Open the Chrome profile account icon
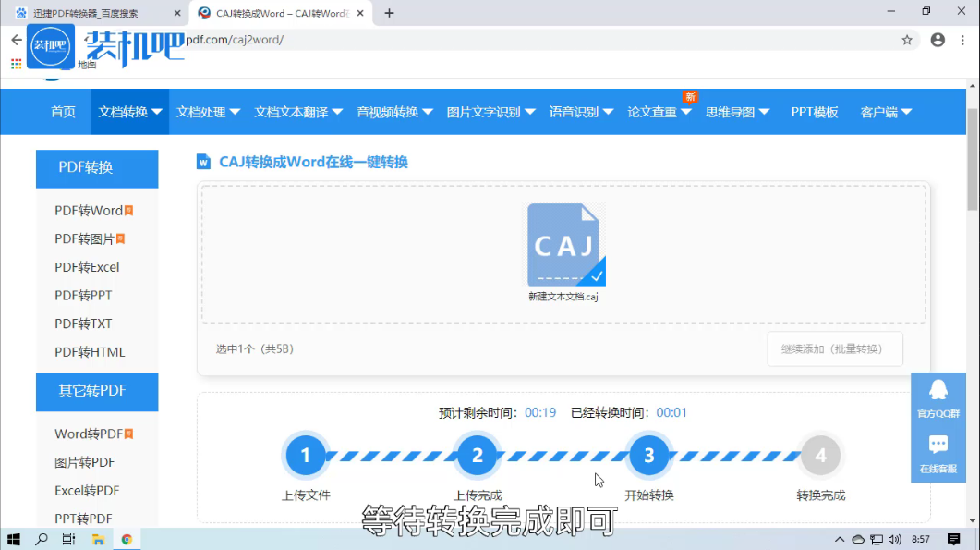Viewport: 980px width, 550px height. (938, 40)
